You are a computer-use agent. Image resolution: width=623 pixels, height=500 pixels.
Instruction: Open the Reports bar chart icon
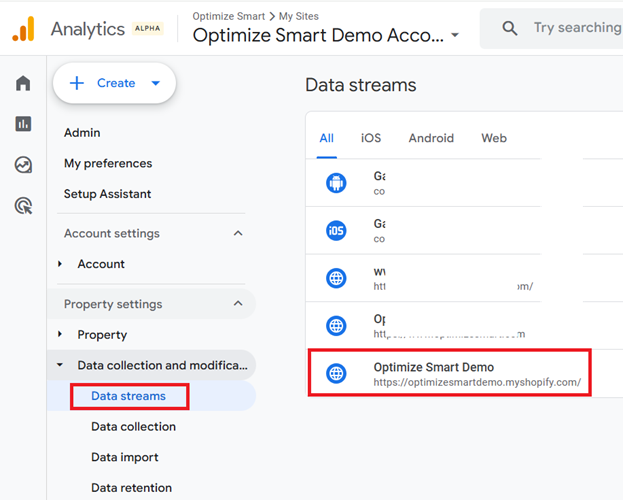pos(23,124)
